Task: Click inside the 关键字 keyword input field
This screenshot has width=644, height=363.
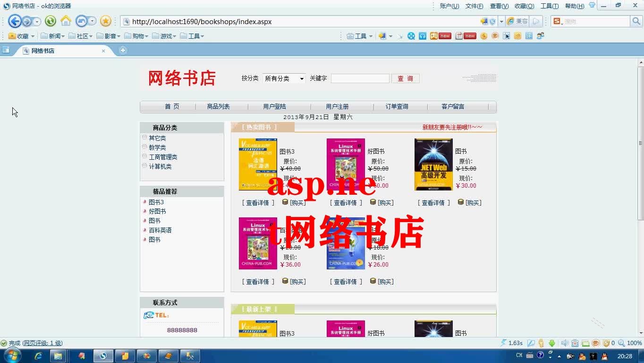Action: [x=360, y=78]
